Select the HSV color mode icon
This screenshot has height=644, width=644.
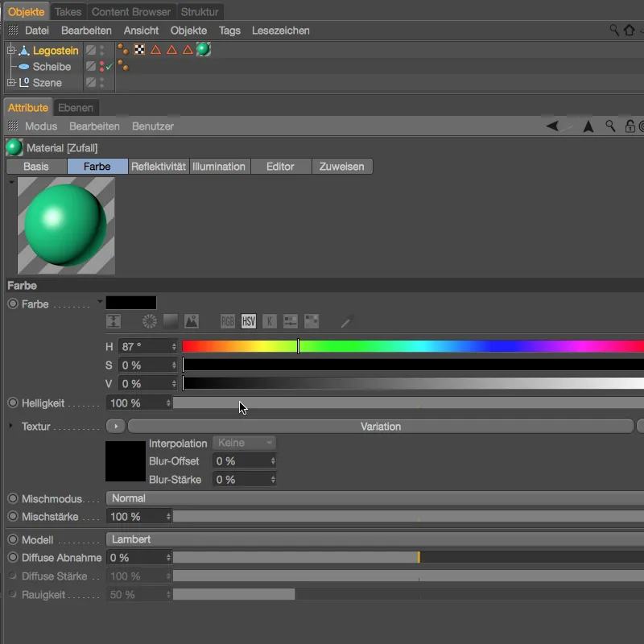(x=247, y=321)
